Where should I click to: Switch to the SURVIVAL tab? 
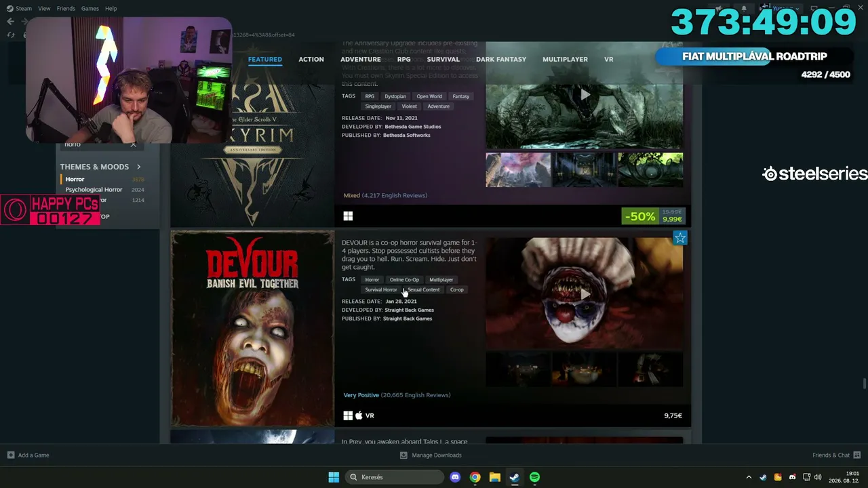tap(443, 59)
